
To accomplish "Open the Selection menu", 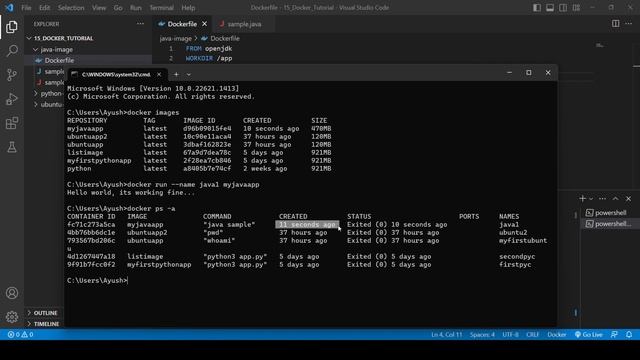I will tap(71, 7).
